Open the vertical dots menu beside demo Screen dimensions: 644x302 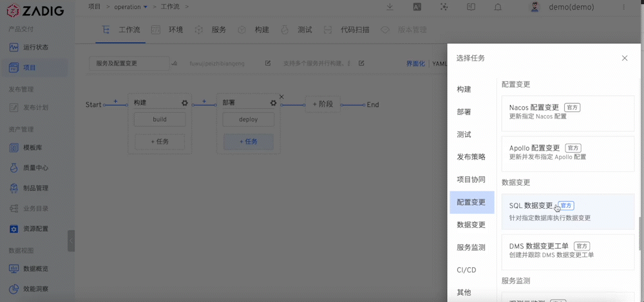[x=624, y=7]
